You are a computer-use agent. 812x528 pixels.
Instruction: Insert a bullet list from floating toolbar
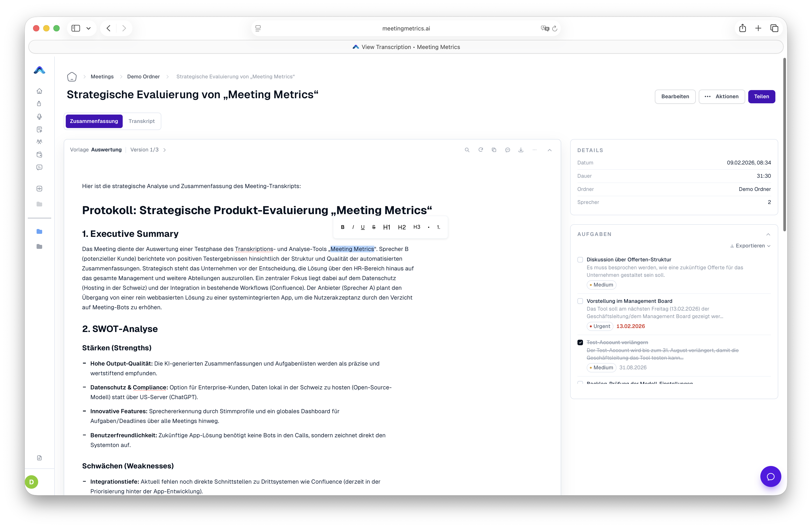429,227
